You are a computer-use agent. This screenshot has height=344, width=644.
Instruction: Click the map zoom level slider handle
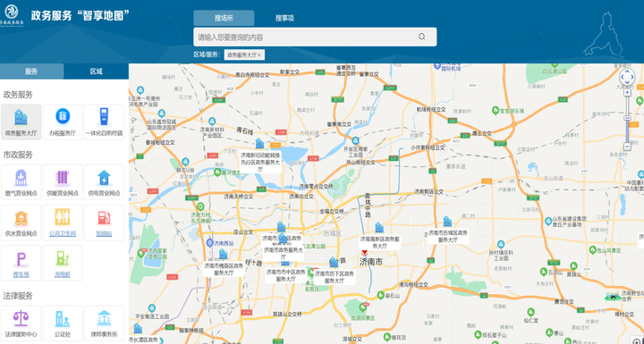click(627, 118)
